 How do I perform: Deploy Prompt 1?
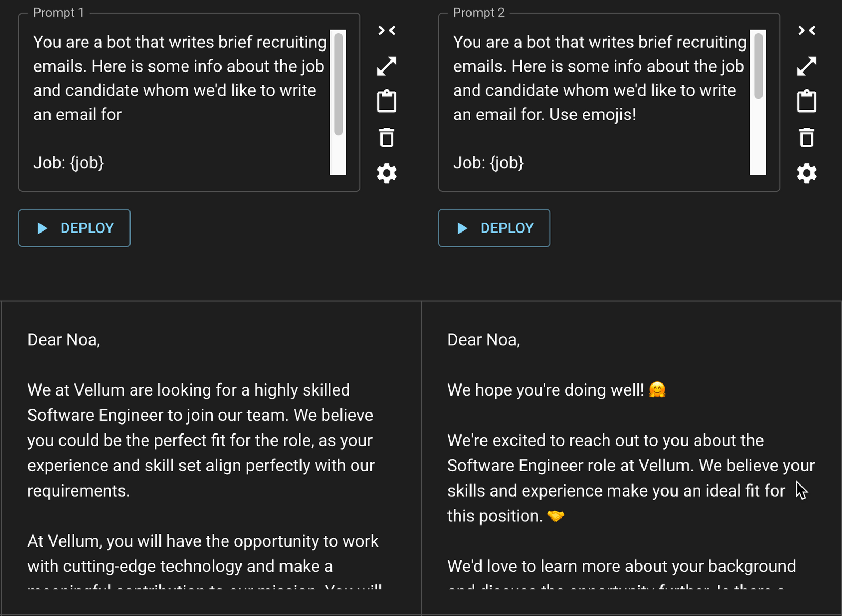point(74,228)
